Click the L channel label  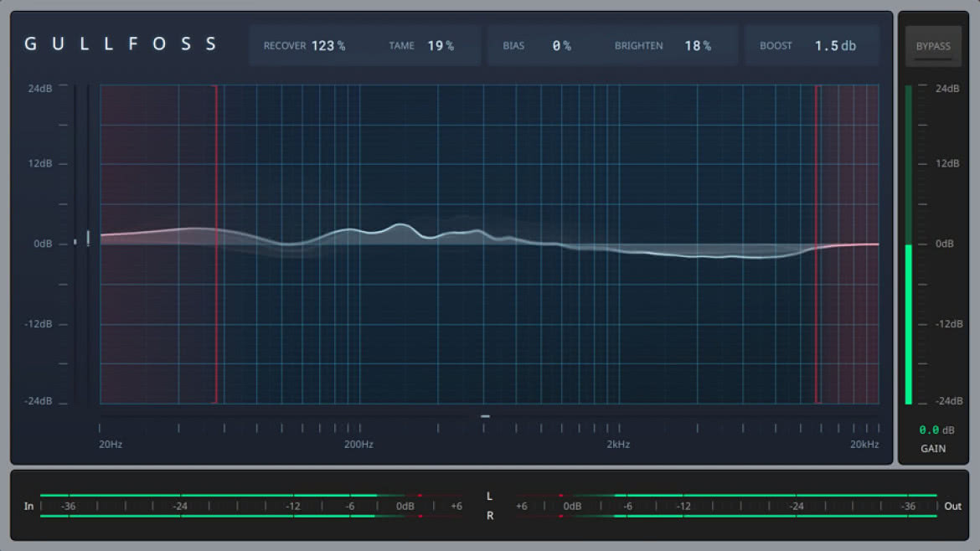[x=489, y=496]
